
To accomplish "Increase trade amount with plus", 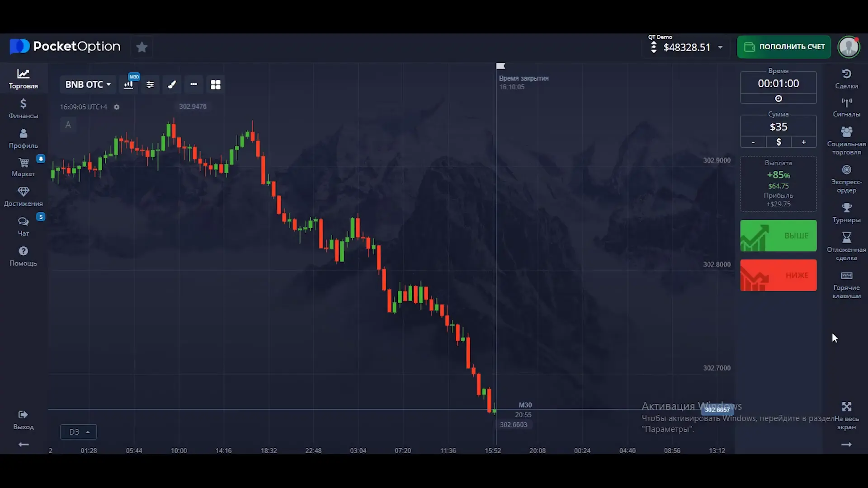I will tap(803, 142).
